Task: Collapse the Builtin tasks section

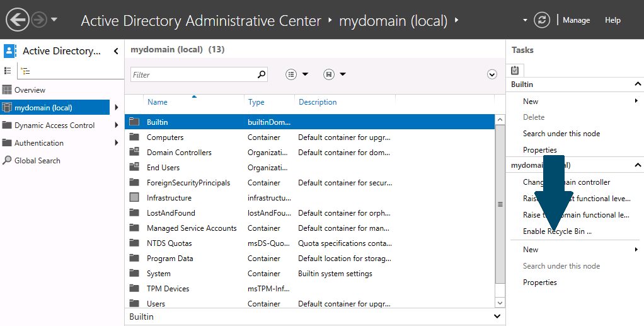Action: point(638,84)
